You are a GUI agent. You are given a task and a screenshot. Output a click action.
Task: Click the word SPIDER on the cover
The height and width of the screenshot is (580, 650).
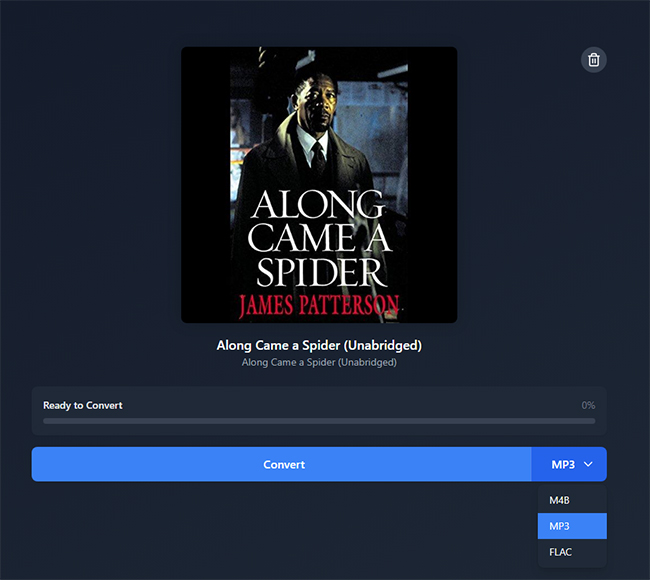coord(318,273)
